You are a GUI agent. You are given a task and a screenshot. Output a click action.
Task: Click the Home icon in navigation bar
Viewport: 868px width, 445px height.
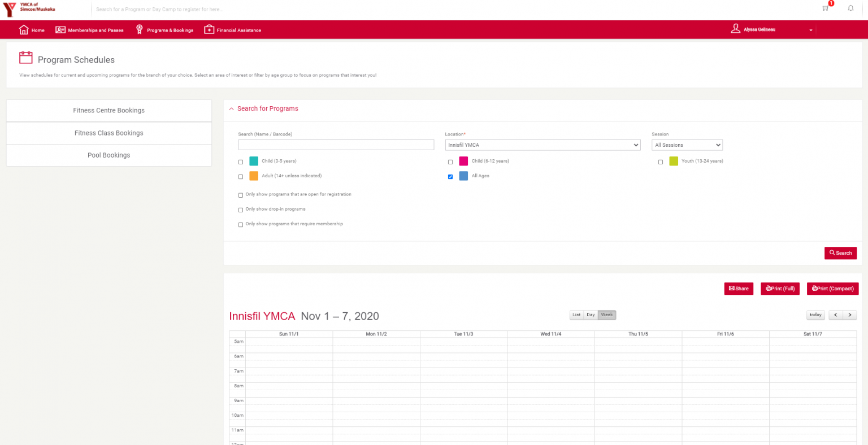point(23,29)
